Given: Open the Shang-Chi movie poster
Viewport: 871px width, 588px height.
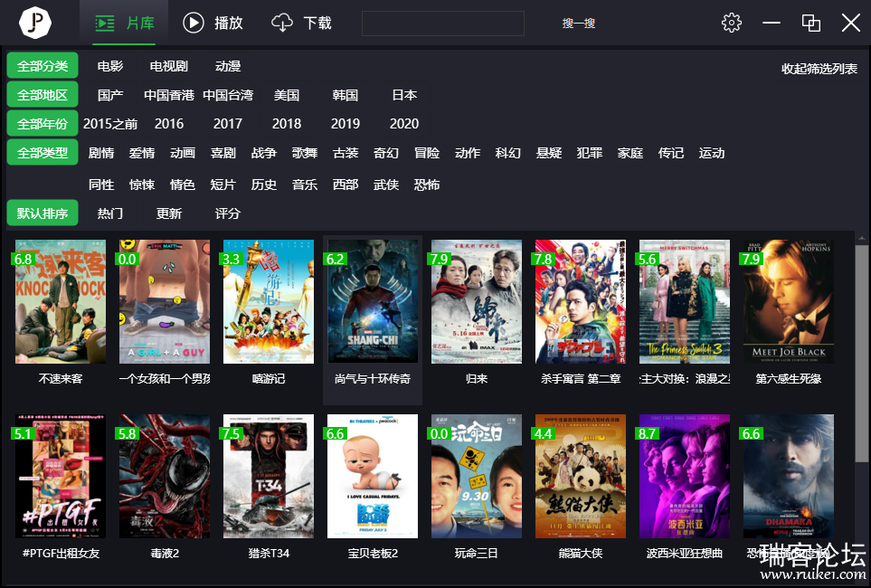Looking at the screenshot, I should point(372,302).
